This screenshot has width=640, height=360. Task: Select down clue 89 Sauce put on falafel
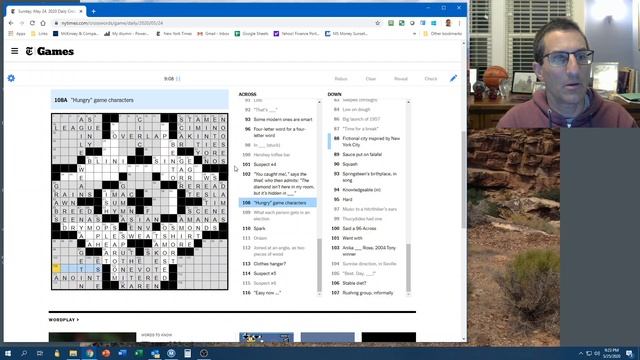(x=367, y=155)
